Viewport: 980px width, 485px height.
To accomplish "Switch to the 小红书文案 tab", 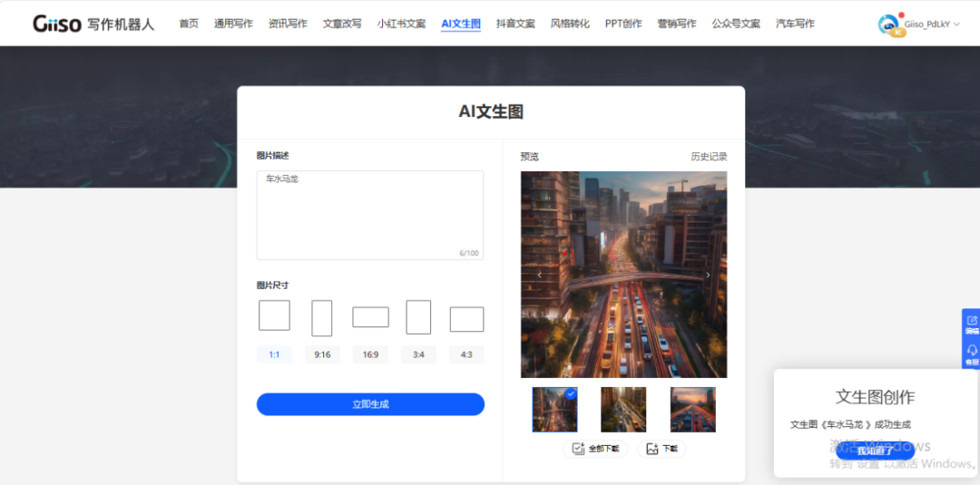I will [401, 24].
